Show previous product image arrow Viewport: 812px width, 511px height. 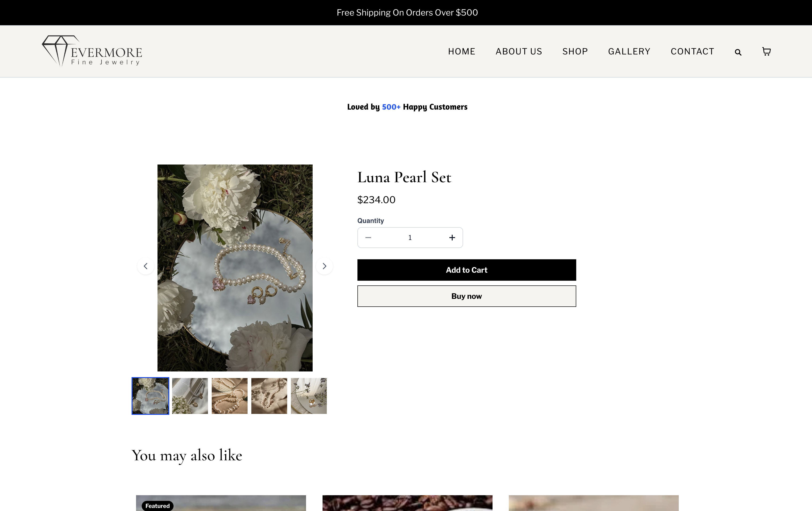click(x=146, y=266)
